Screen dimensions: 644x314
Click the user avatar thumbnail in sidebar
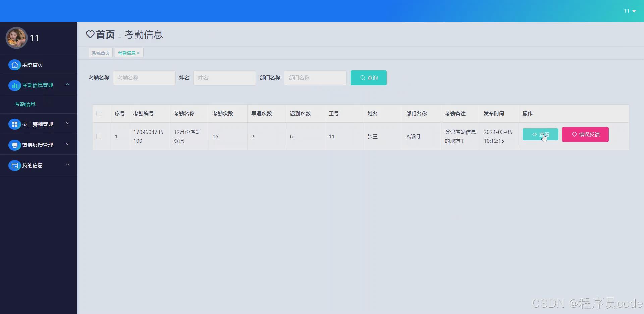click(x=16, y=38)
